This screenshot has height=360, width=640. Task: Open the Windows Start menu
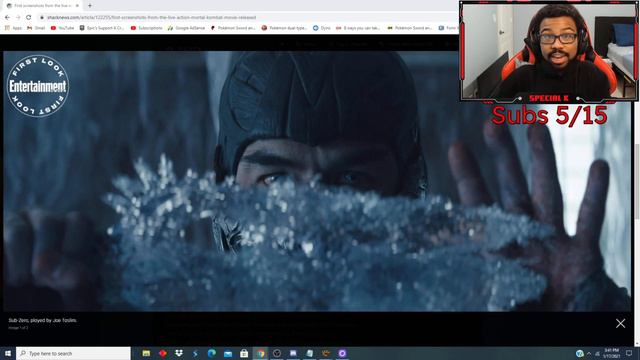[8, 353]
